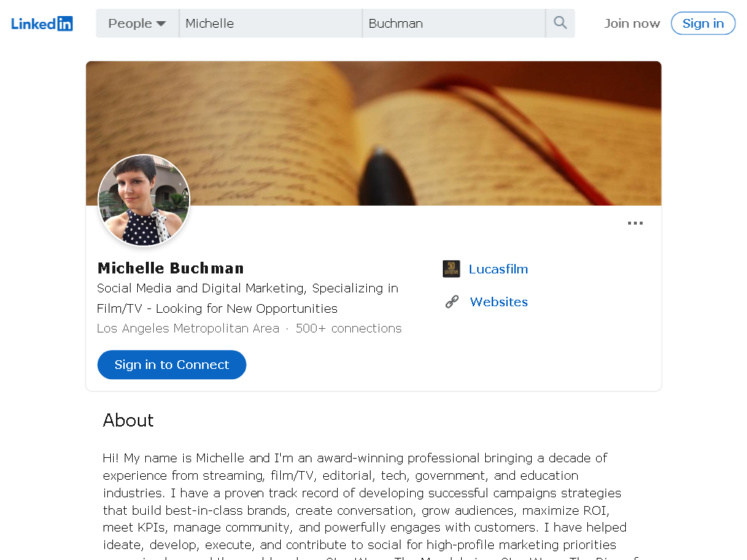Click the About section heading
Image resolution: width=747 pixels, height=560 pixels.
pyautogui.click(x=128, y=421)
